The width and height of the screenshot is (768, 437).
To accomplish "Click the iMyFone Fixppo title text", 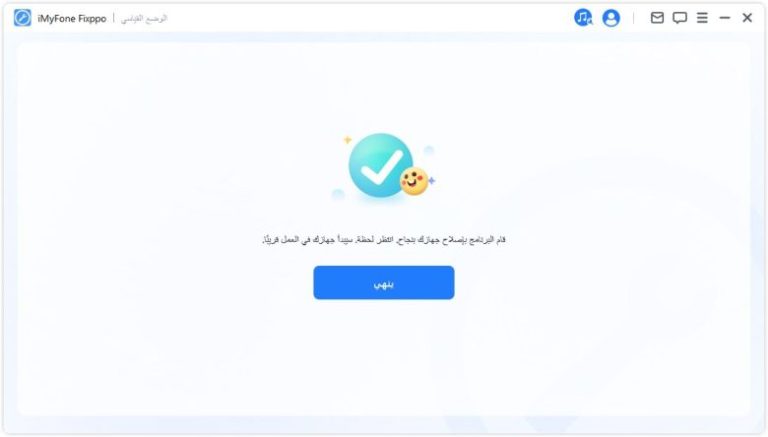I will click(72, 19).
